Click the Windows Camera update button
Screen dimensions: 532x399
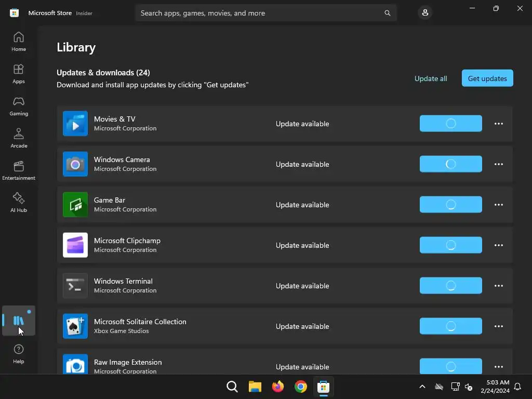pos(450,164)
